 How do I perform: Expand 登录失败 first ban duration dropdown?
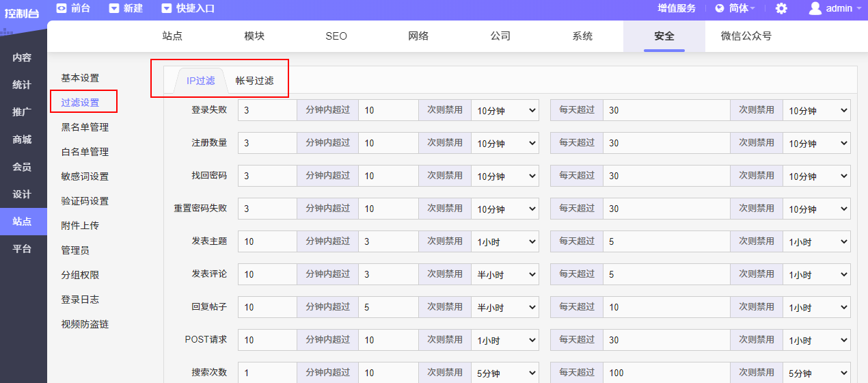(504, 110)
